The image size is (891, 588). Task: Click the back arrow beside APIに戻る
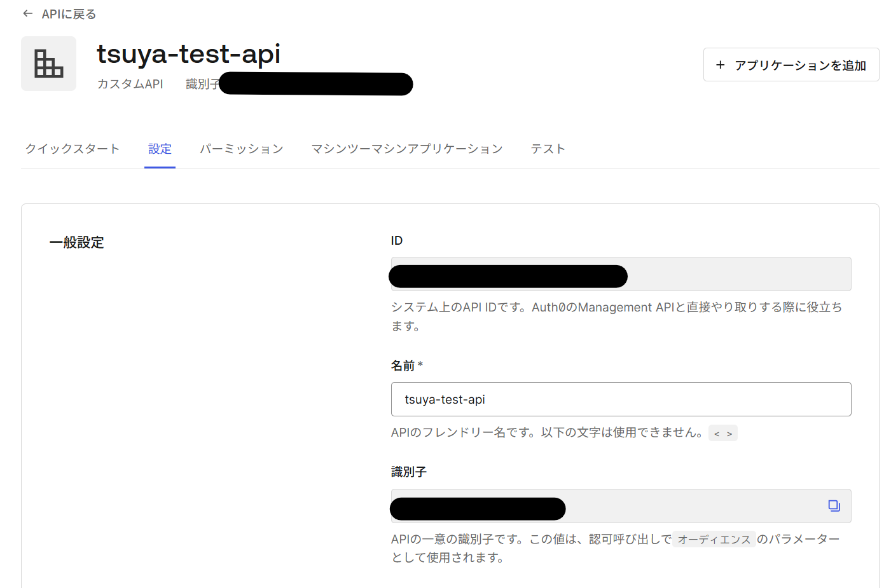pyautogui.click(x=27, y=13)
